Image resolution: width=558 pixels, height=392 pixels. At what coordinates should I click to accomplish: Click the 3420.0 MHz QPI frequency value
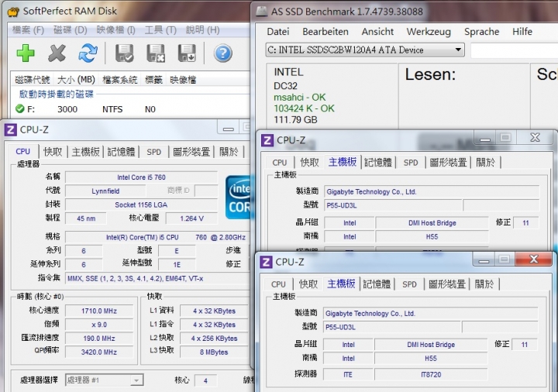click(99, 352)
